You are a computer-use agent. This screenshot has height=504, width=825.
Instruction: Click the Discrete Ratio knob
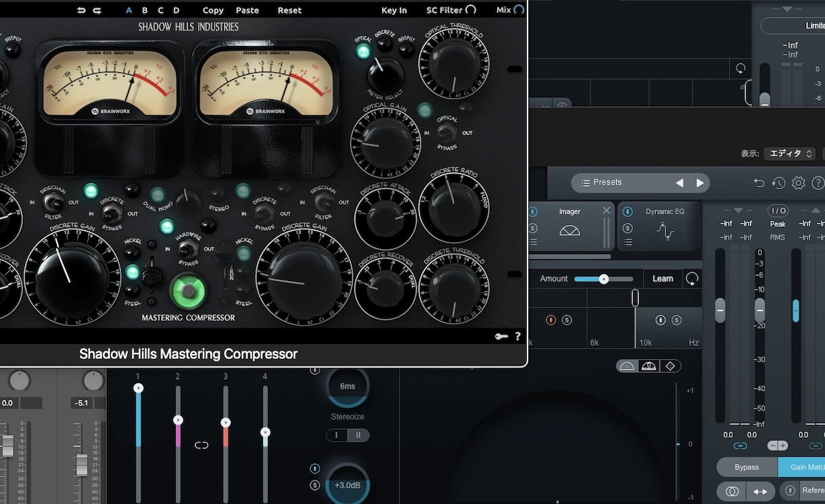[x=454, y=206]
